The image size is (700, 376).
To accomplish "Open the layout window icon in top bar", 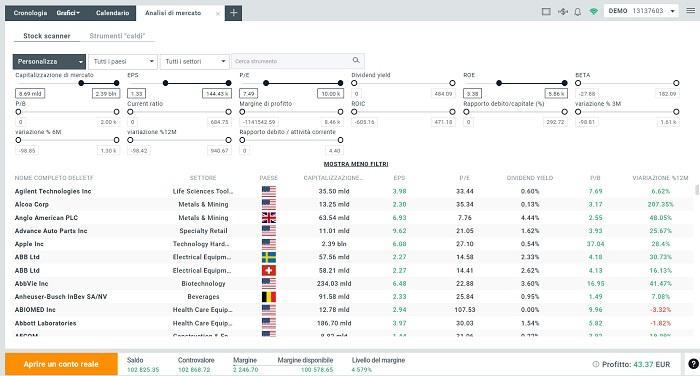I will (x=546, y=12).
